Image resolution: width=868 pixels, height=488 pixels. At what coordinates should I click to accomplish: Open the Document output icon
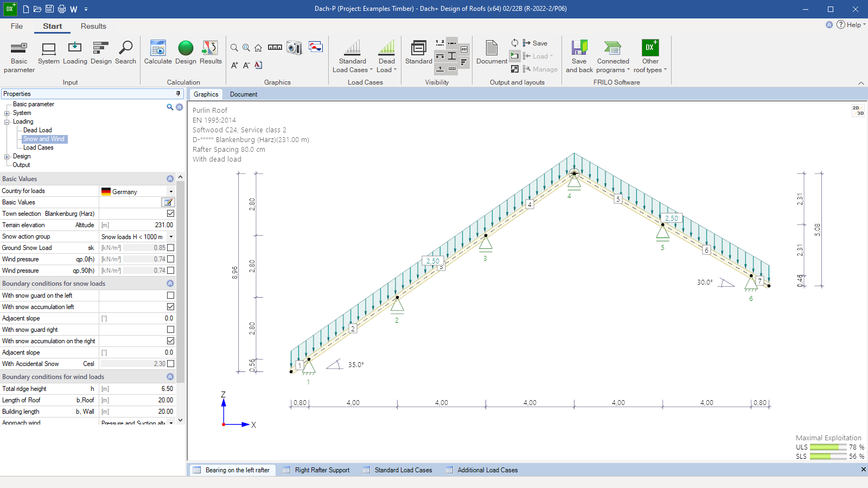pos(492,53)
